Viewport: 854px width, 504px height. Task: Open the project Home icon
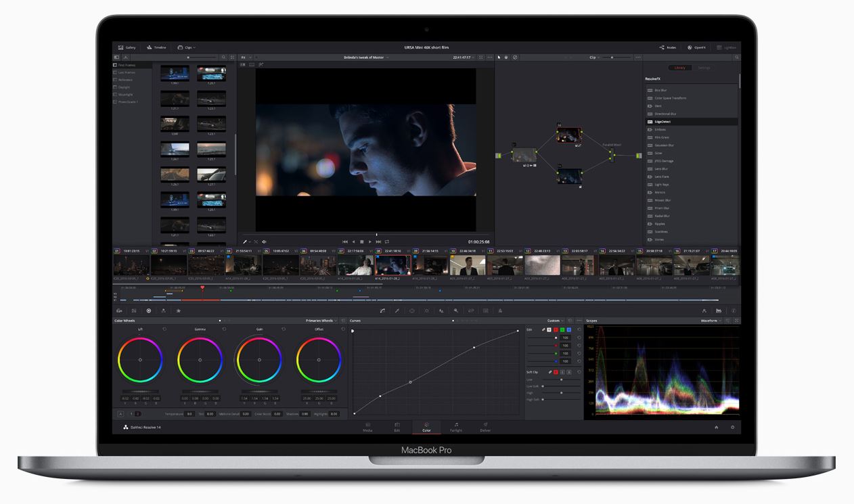717,428
